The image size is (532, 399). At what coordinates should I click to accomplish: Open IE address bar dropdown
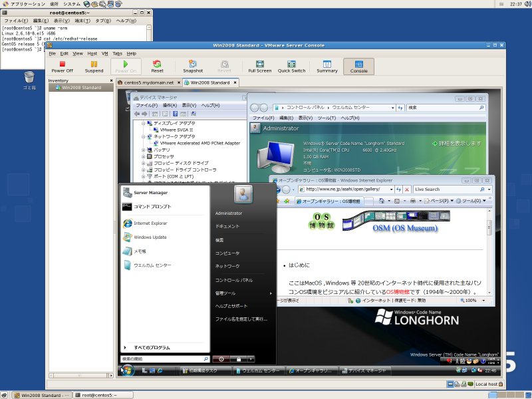(391, 190)
